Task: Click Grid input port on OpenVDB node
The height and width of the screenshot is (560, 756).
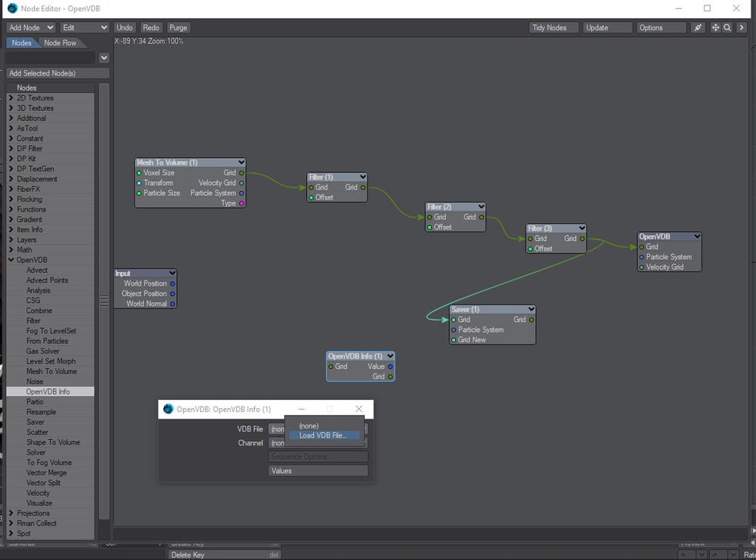Action: [x=642, y=246]
